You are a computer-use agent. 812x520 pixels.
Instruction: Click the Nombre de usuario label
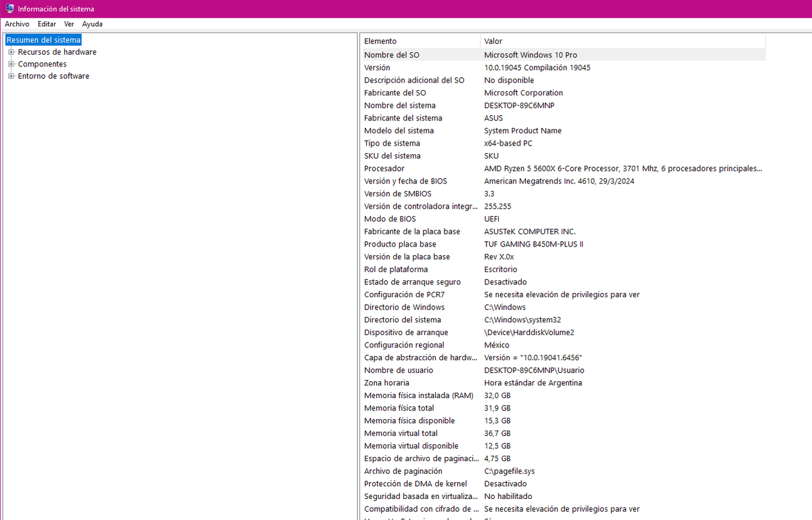click(399, 370)
